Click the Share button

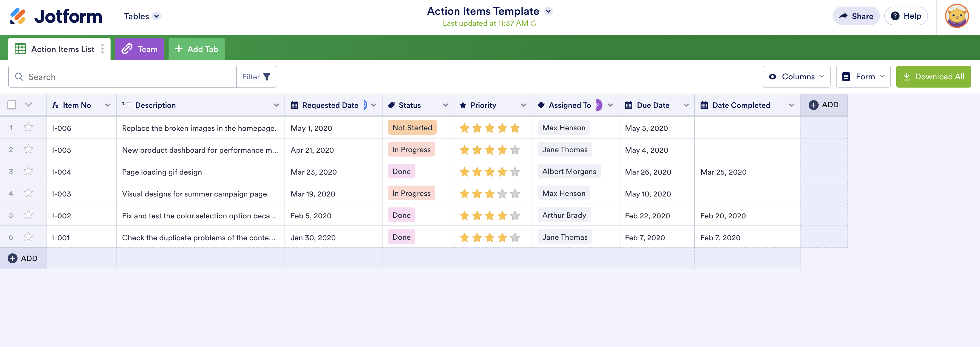click(x=856, y=16)
